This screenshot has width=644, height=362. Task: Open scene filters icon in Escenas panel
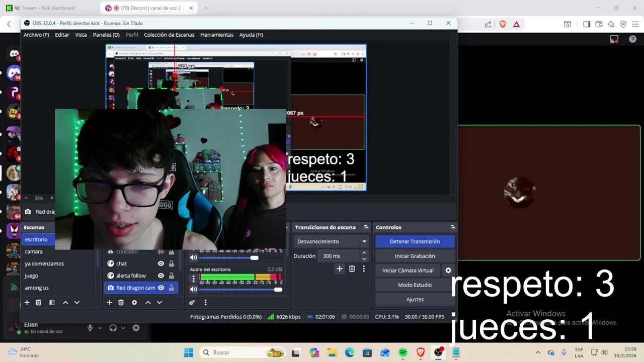click(x=52, y=302)
